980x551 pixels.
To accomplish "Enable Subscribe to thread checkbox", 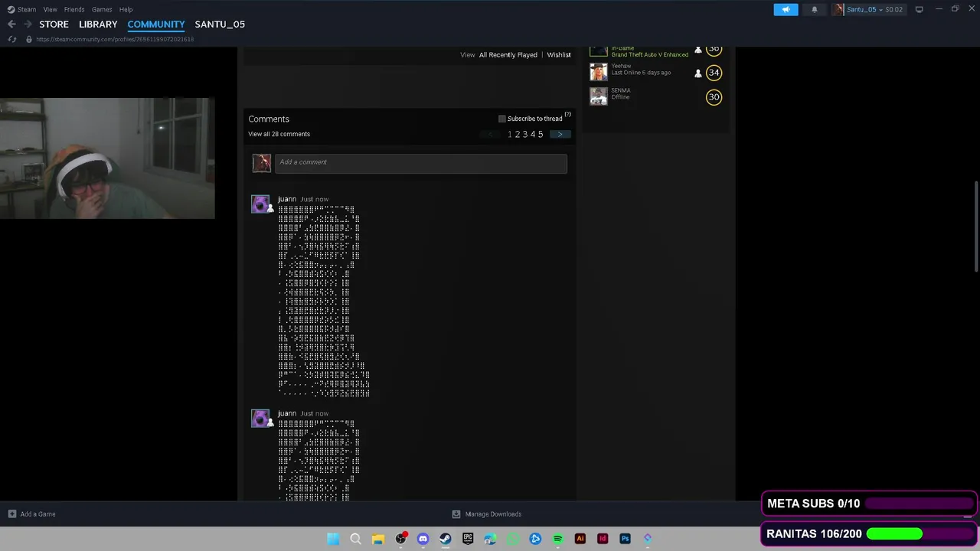I will [x=502, y=119].
